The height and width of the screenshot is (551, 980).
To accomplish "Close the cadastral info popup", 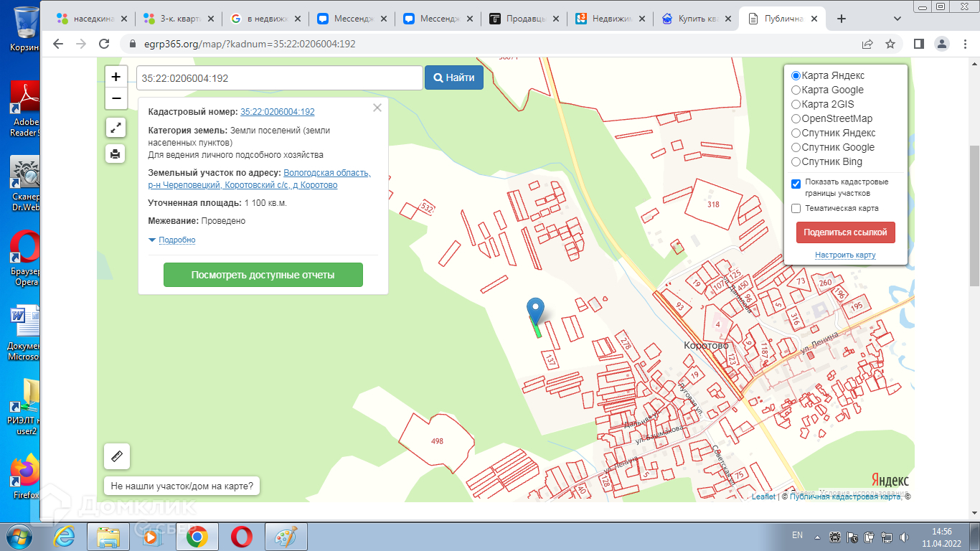I will coord(377,108).
